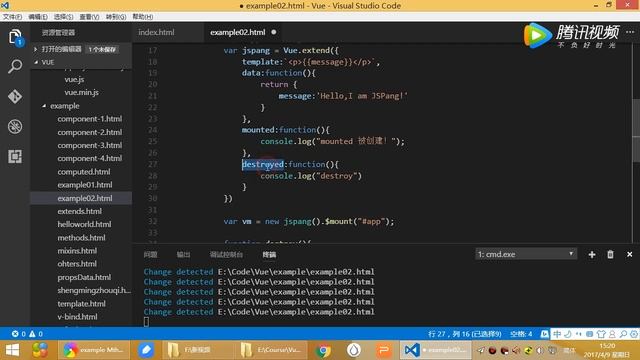Open methods.html file
640x360 pixels.
81,238
